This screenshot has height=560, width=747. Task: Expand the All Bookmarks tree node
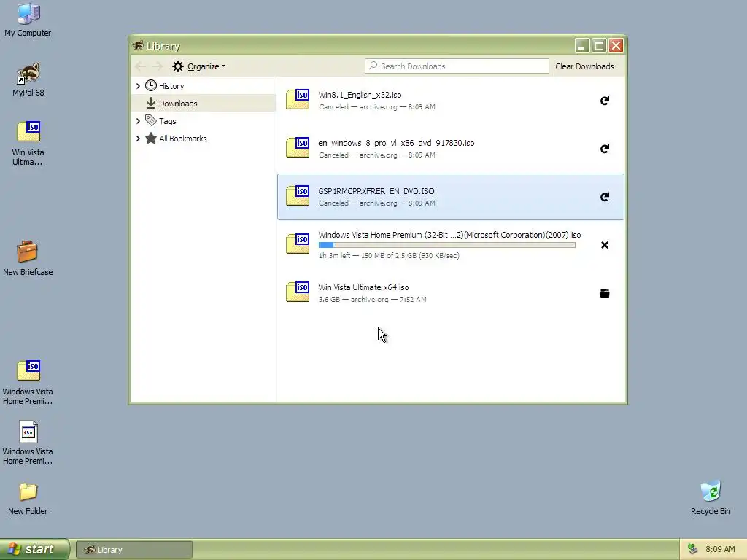point(138,139)
